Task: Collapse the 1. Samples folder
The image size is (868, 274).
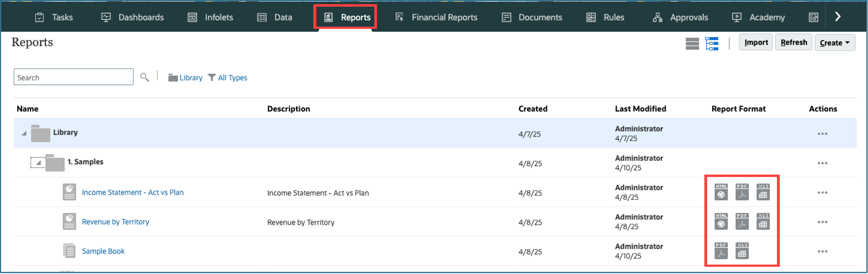Action: coord(37,163)
